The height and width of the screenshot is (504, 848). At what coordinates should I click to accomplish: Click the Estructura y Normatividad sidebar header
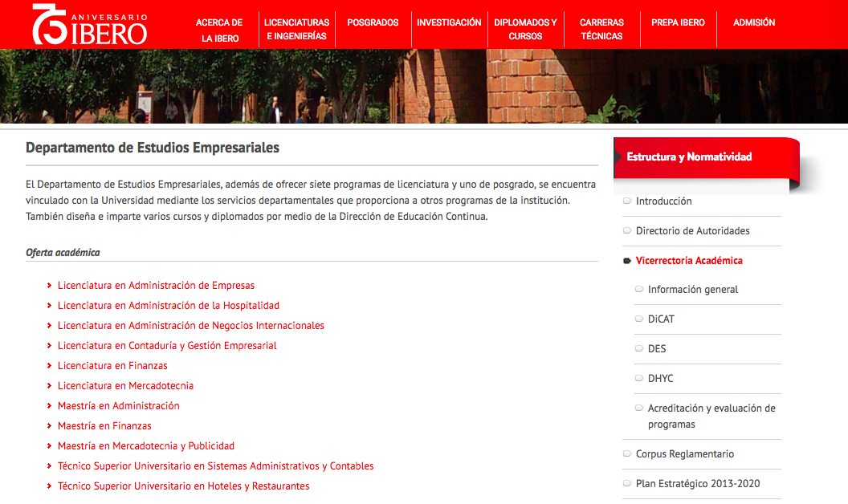[x=707, y=157]
